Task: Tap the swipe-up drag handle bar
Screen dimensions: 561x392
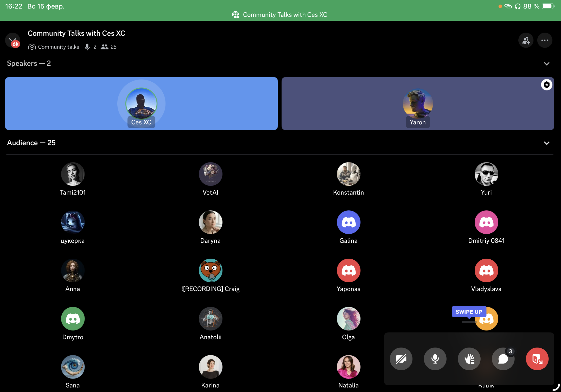Action: (469, 322)
